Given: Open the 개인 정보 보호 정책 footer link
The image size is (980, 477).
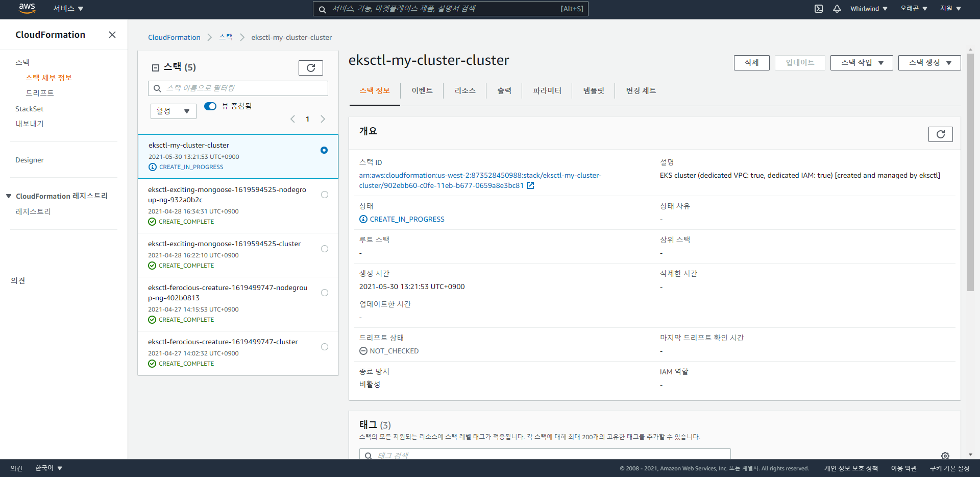Looking at the screenshot, I should click(851, 468).
